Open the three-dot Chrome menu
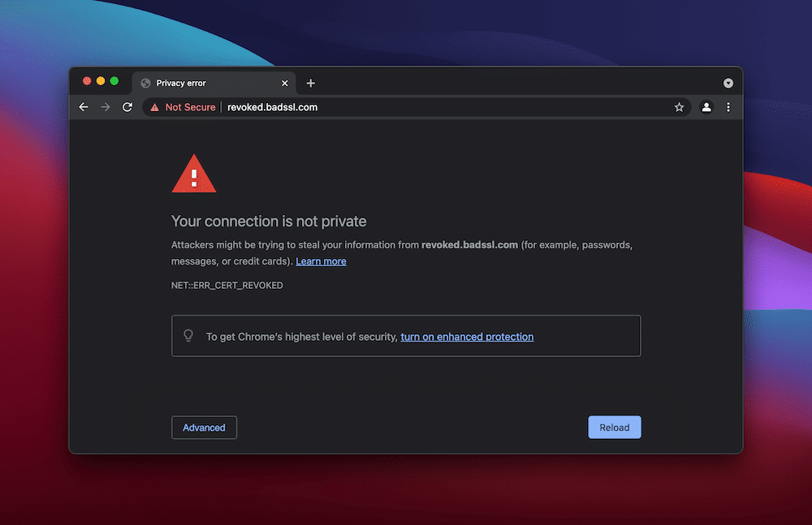The image size is (812, 525). pyautogui.click(x=728, y=106)
